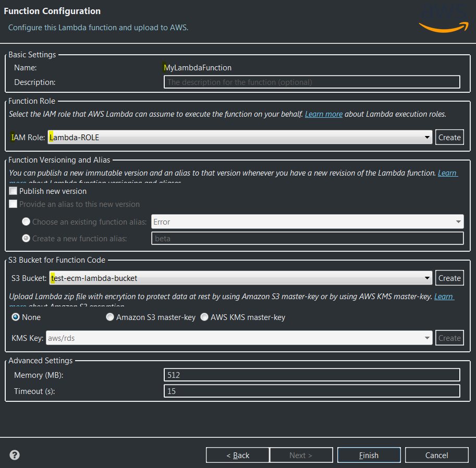The height and width of the screenshot is (468, 476).
Task: Open Learn more link about S3 encryption
Action: [444, 297]
